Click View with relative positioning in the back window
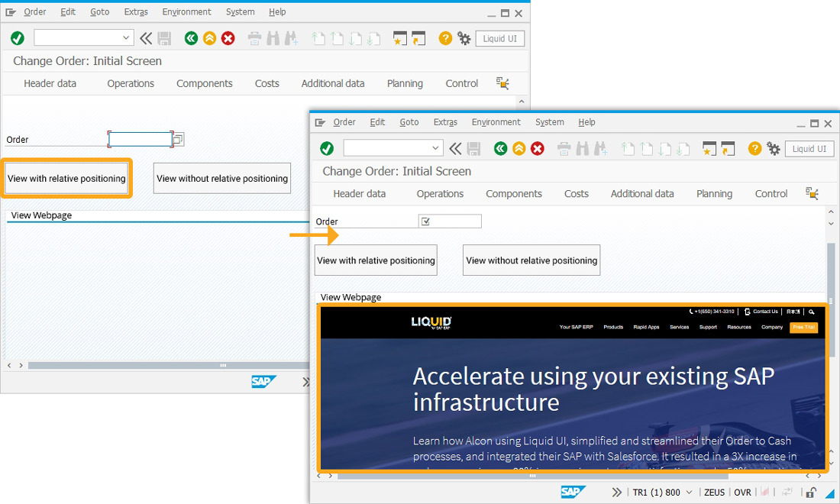 (x=66, y=179)
